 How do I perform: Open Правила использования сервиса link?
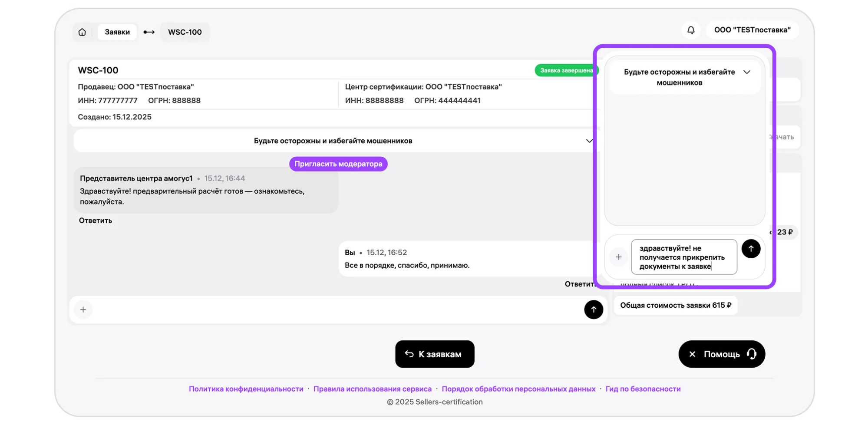click(372, 389)
